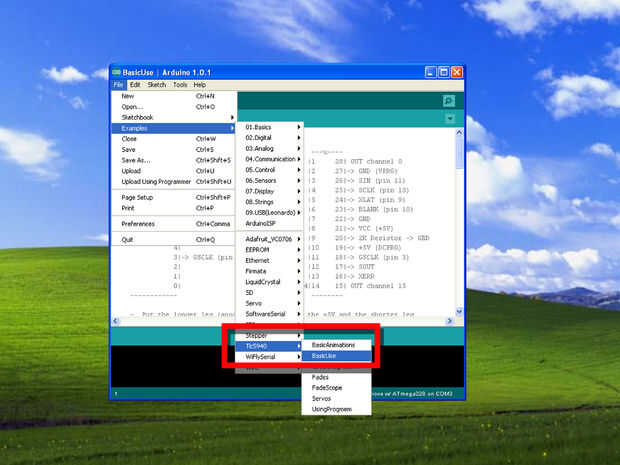The image size is (620, 465).
Task: Expand the Servo library examples
Action: (270, 303)
